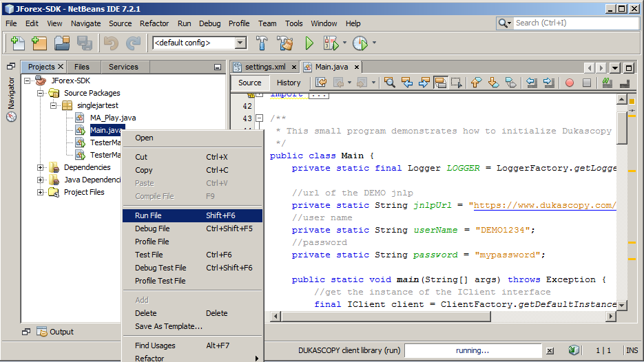Screen dimensions: 644x362
Task: Open the Navigator side panel
Action: pos(11,98)
